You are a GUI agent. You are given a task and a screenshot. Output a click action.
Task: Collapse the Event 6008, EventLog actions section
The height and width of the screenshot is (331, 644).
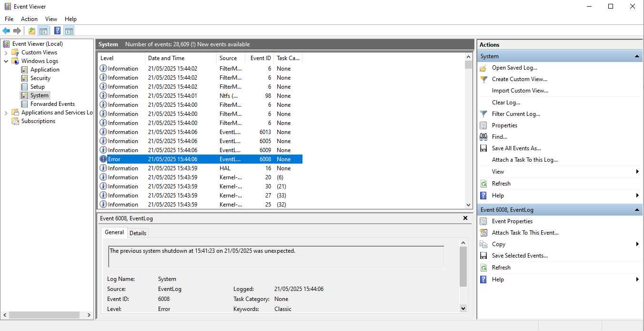(637, 210)
